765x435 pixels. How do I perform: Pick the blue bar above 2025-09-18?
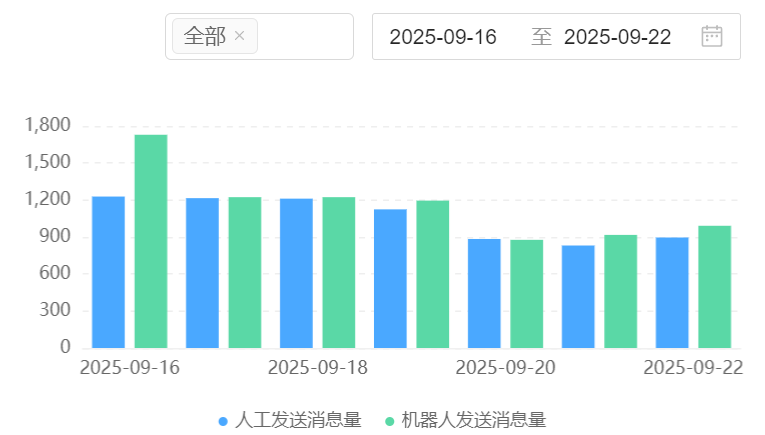(x=296, y=273)
